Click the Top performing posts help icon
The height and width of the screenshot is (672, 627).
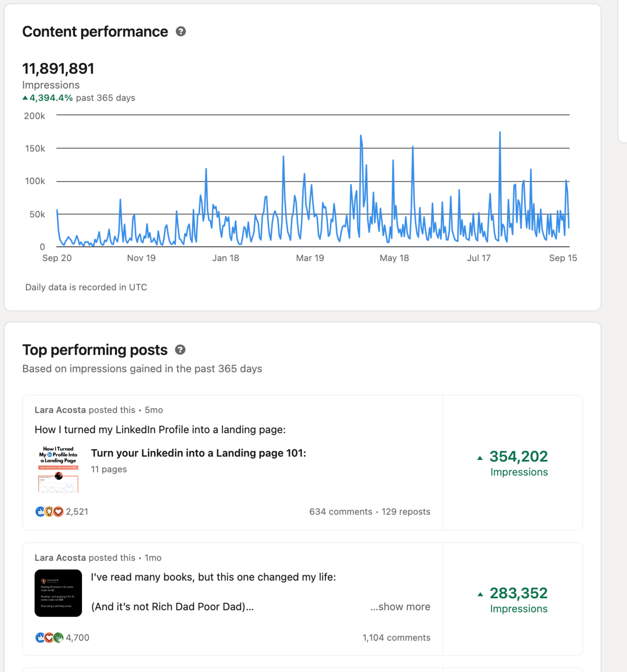click(180, 350)
